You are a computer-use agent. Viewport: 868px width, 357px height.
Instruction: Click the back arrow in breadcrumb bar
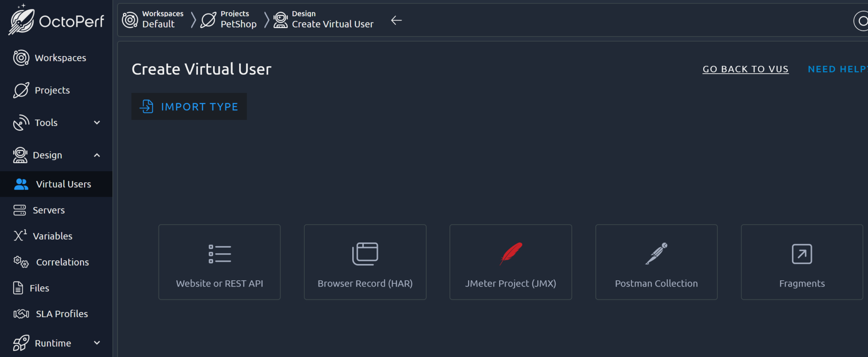click(x=396, y=20)
